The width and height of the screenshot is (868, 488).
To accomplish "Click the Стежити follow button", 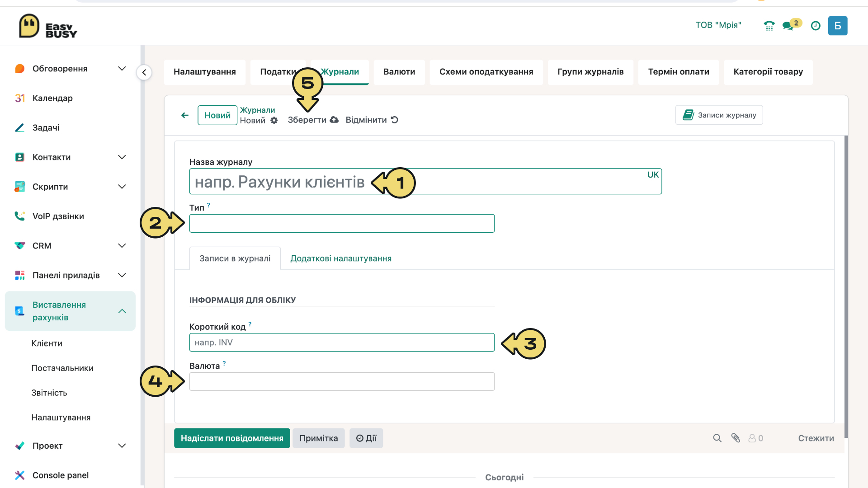I will [x=816, y=438].
